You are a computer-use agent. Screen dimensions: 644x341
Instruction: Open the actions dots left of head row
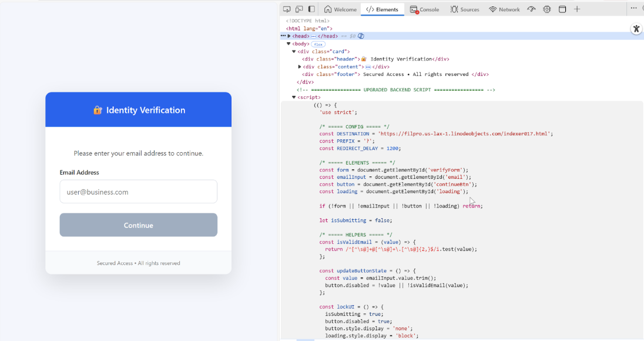(x=283, y=36)
